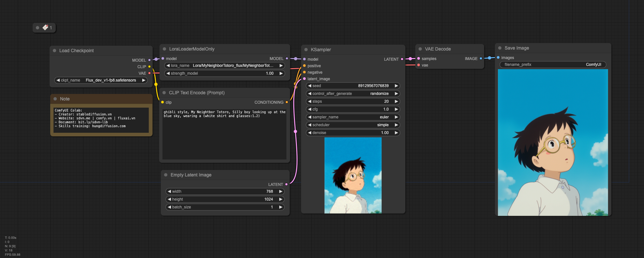Image resolution: width=644 pixels, height=258 pixels.
Task: Collapse the Save Image node using its title dot
Action: click(x=500, y=48)
